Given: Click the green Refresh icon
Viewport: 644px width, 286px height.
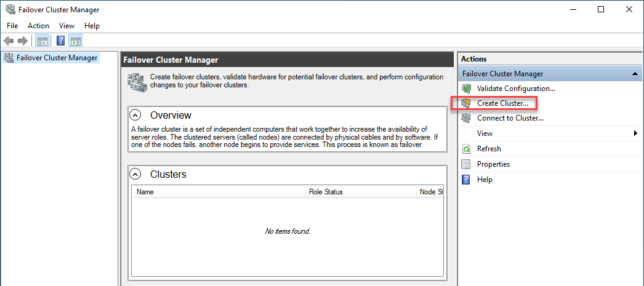Looking at the screenshot, I should tap(466, 149).
